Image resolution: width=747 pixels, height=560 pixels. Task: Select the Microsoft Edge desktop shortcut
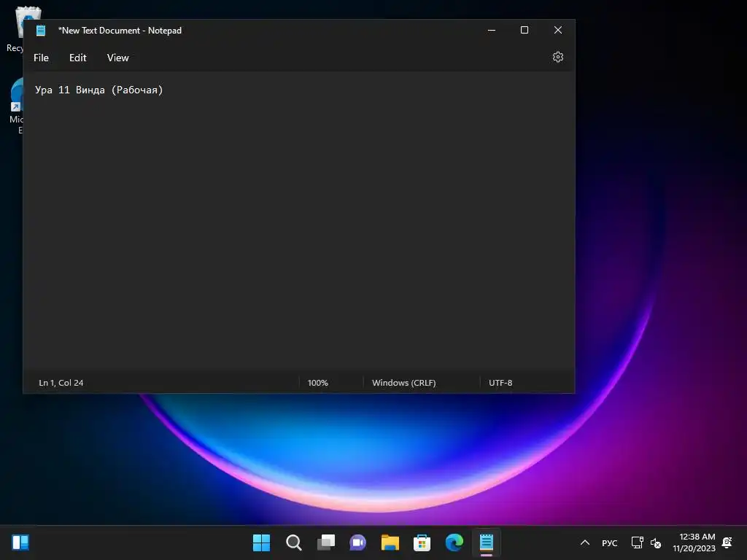coord(15,106)
